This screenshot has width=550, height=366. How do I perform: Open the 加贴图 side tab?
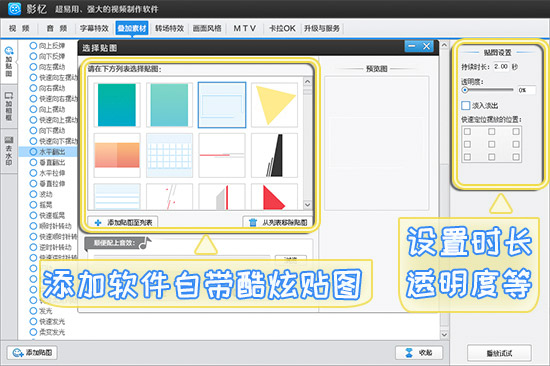click(9, 62)
